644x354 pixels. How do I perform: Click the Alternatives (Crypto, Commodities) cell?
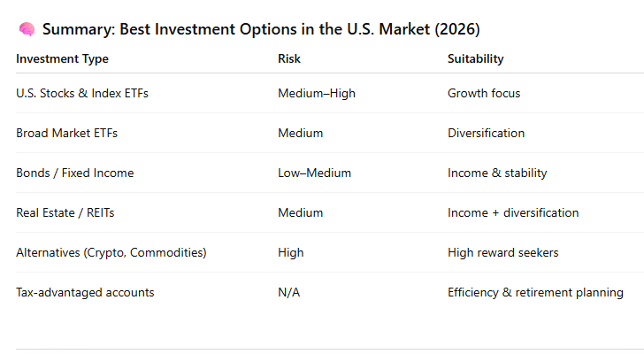(111, 252)
